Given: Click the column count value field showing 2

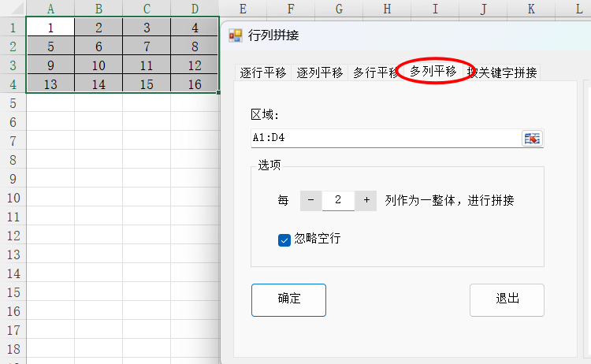Looking at the screenshot, I should (x=338, y=200).
